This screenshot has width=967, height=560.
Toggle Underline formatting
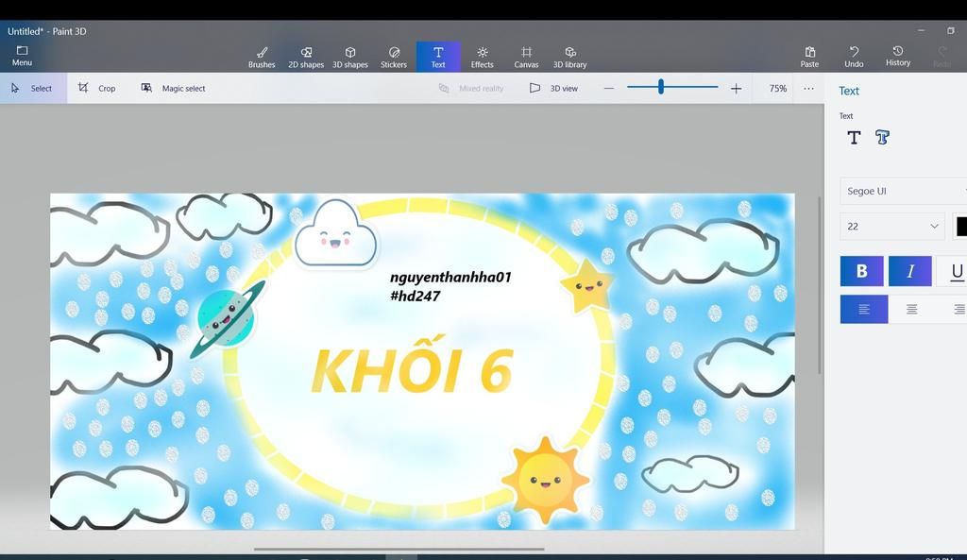(x=953, y=271)
